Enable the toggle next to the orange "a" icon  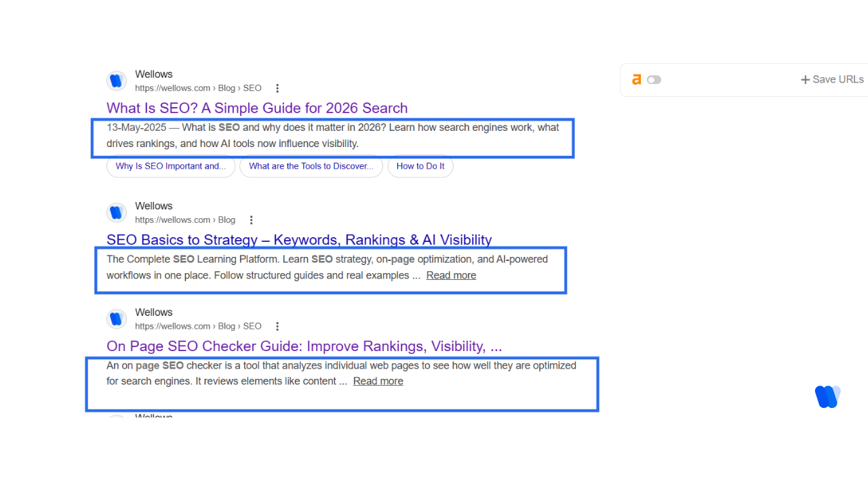tap(653, 79)
